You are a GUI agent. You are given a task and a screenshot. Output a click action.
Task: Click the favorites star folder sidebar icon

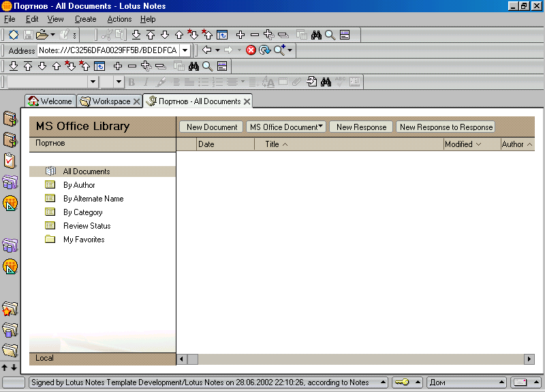coord(10,309)
